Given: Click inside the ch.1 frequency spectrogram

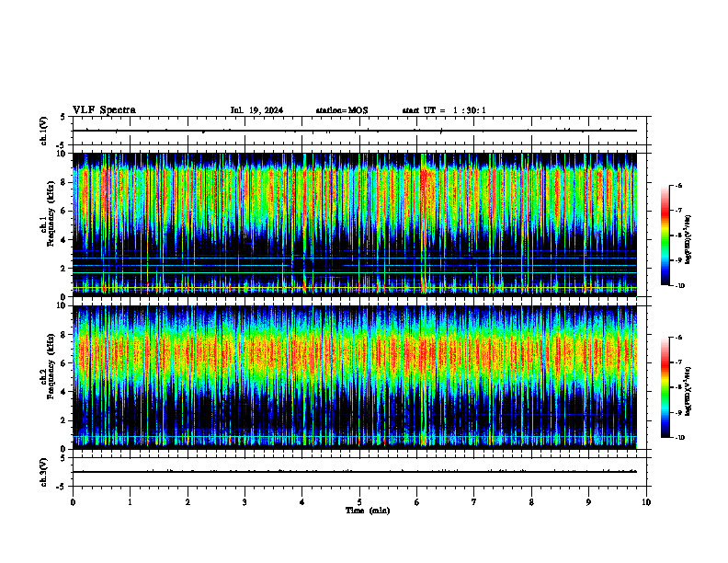Looking at the screenshot, I should point(355,224).
